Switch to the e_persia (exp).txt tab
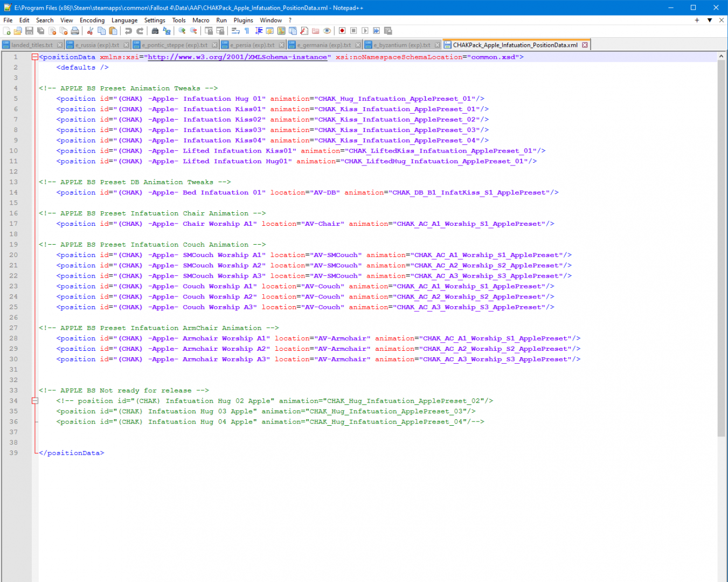The width and height of the screenshot is (728, 582). point(252,45)
